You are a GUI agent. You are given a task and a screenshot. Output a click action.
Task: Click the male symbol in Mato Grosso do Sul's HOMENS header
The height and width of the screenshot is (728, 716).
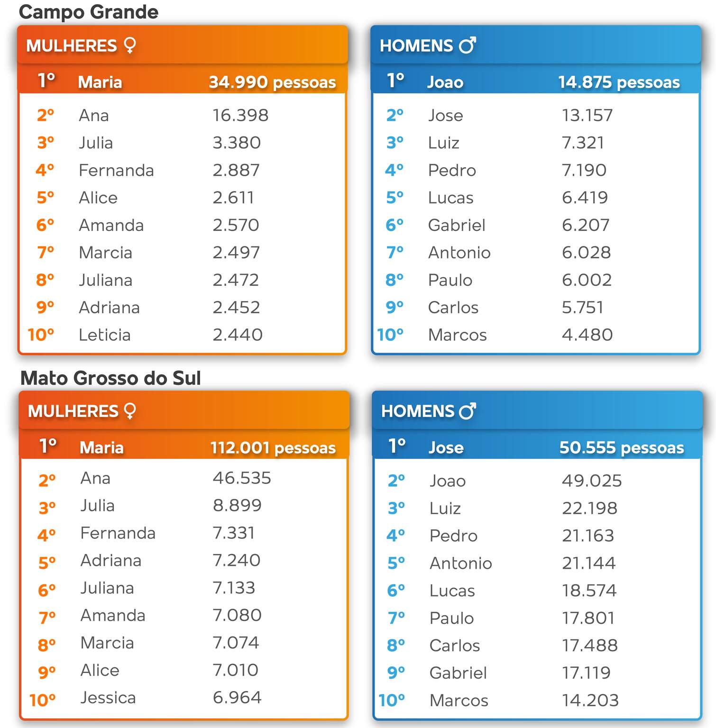tap(468, 411)
